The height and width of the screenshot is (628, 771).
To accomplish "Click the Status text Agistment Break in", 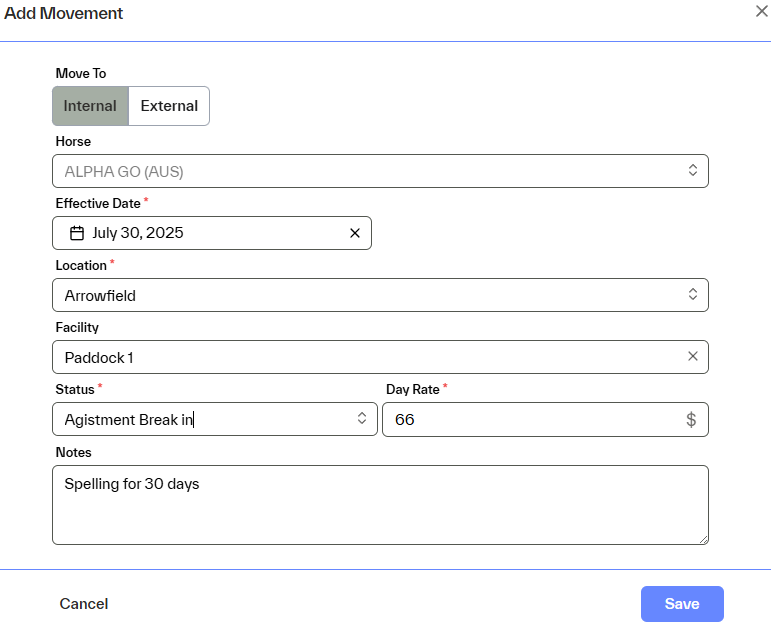I will coord(129,420).
